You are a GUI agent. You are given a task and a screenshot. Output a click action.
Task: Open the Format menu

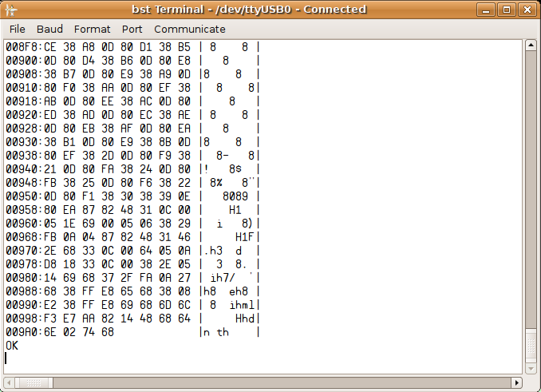92,29
